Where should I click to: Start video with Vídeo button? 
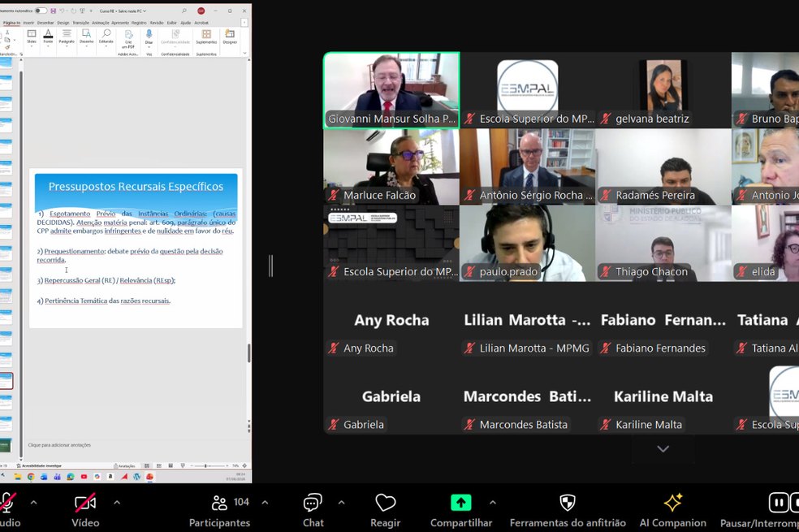tap(85, 510)
